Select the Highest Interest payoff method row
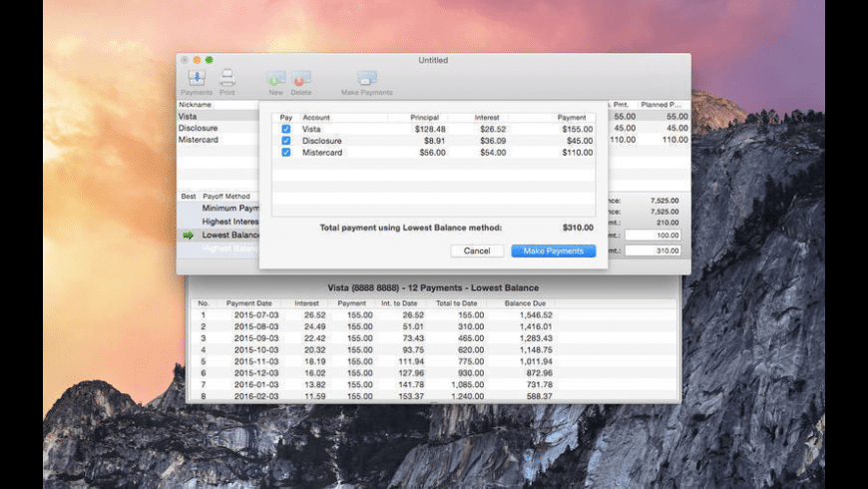Image resolution: width=868 pixels, height=489 pixels. point(229,222)
